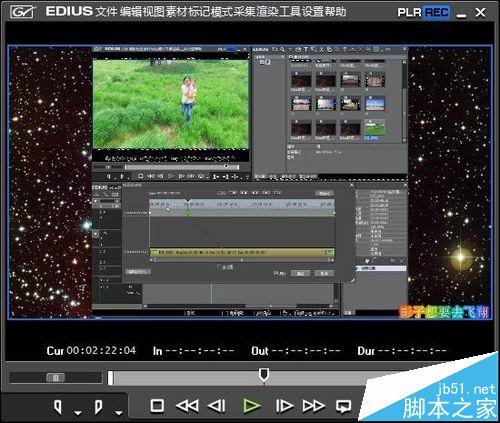Open the 素材 menu

[177, 12]
